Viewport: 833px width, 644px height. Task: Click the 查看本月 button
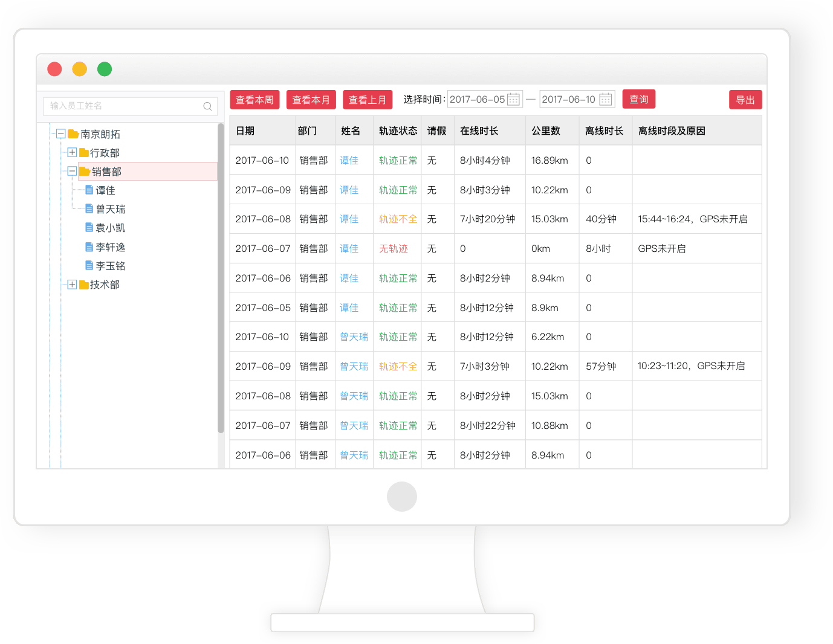point(311,100)
